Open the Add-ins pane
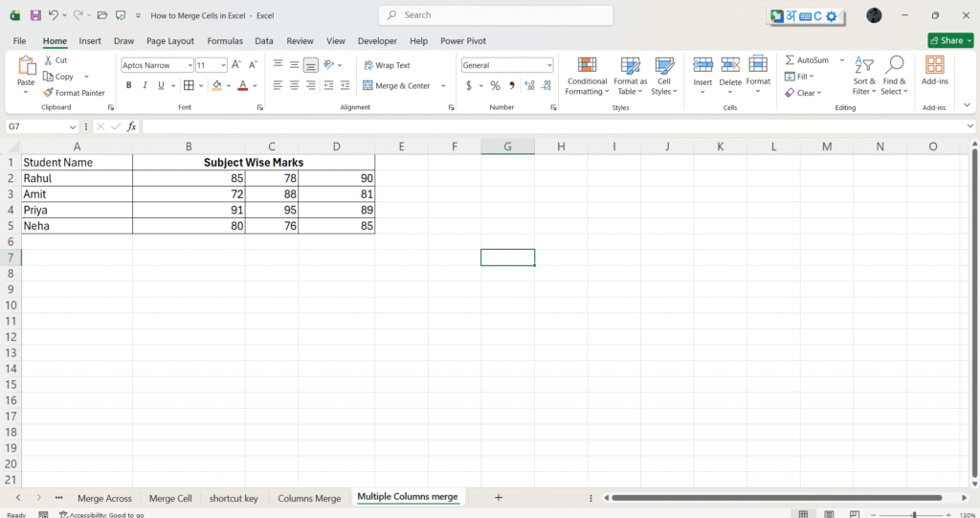Screen dimensions: 980x518 pyautogui.click(x=934, y=70)
